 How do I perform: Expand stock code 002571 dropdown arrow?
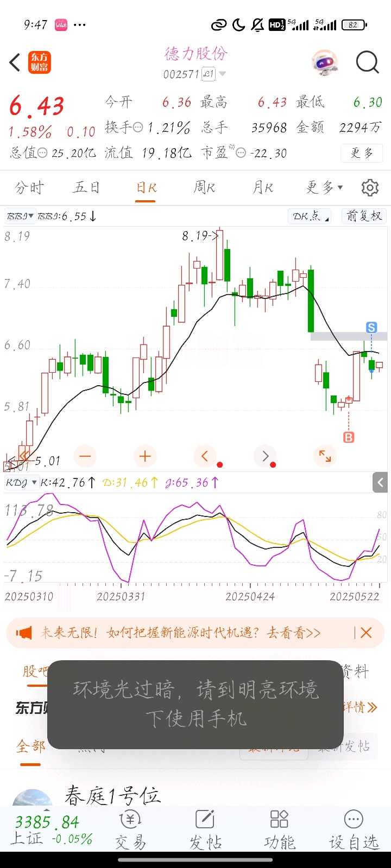[222, 74]
